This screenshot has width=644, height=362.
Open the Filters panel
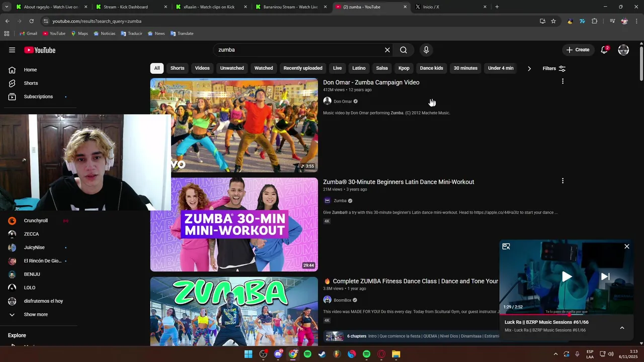tap(554, 68)
